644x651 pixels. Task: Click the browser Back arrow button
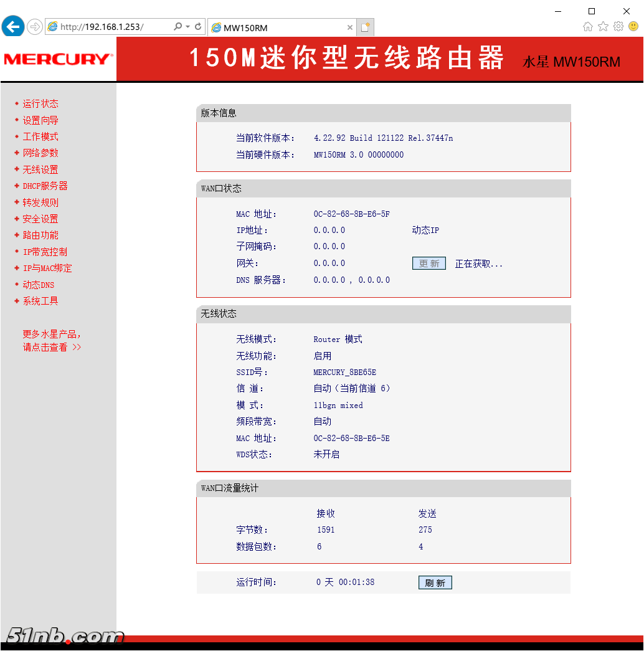tap(12, 26)
